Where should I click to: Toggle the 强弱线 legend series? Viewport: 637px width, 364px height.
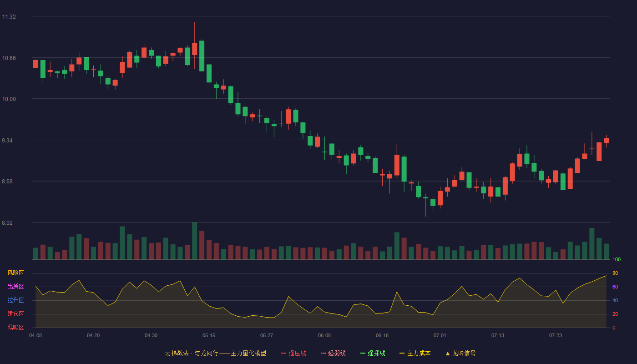pos(333,353)
